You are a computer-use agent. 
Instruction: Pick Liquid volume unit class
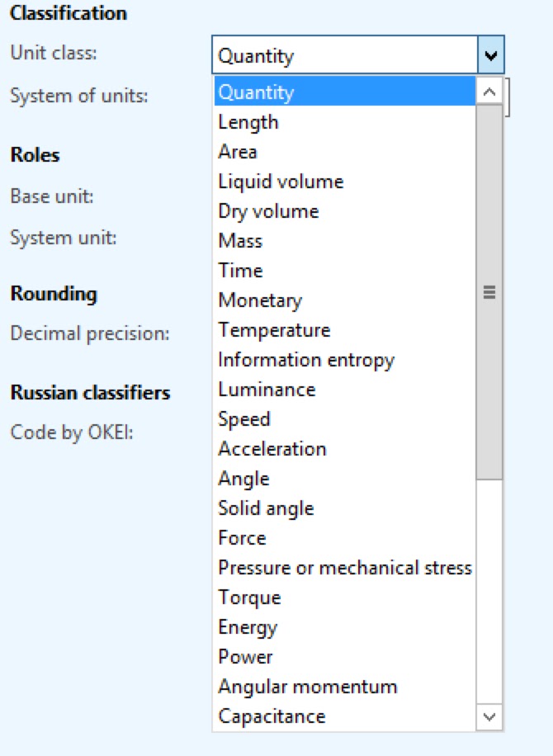coord(281,182)
